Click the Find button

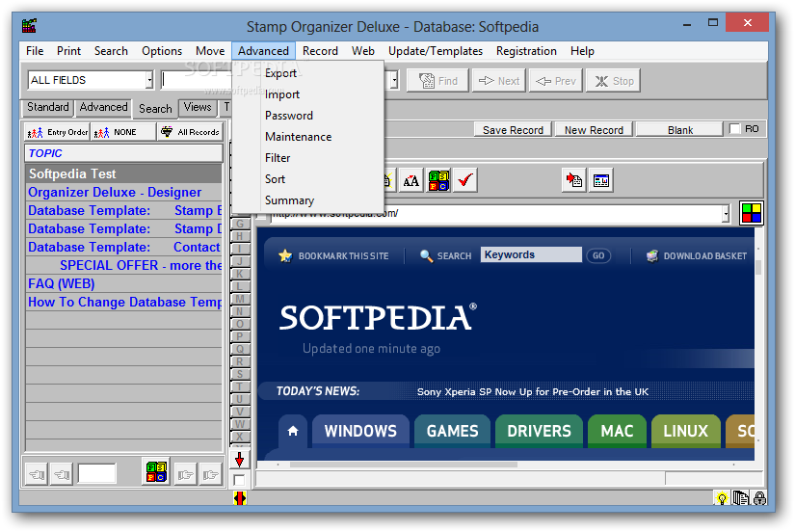point(437,81)
